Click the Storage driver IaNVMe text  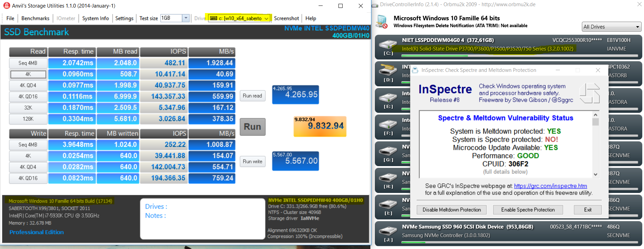[294, 218]
